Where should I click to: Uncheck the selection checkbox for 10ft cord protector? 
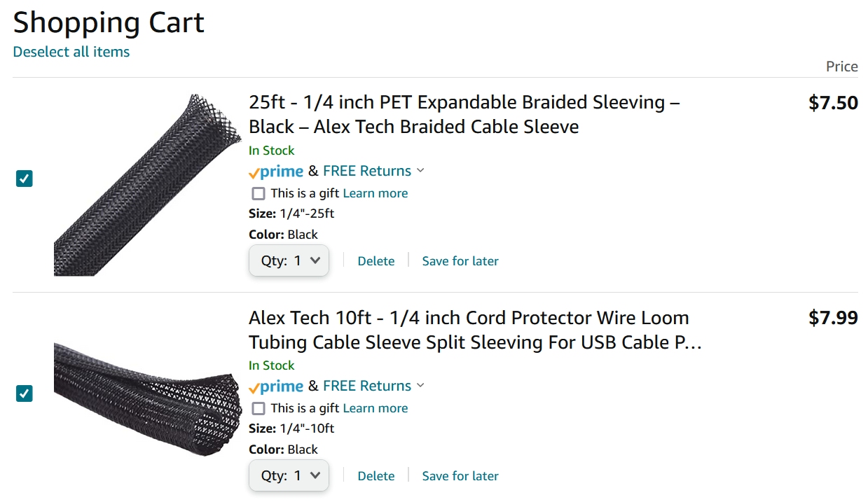click(25, 394)
